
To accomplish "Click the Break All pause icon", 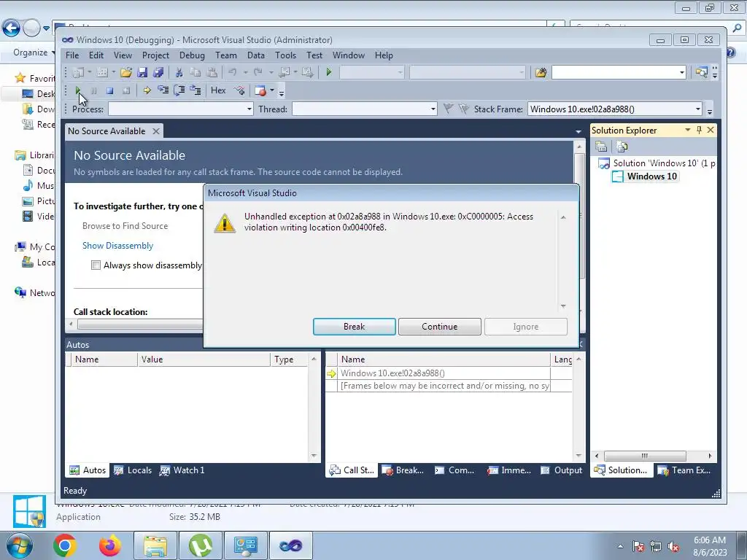I will click(x=94, y=90).
